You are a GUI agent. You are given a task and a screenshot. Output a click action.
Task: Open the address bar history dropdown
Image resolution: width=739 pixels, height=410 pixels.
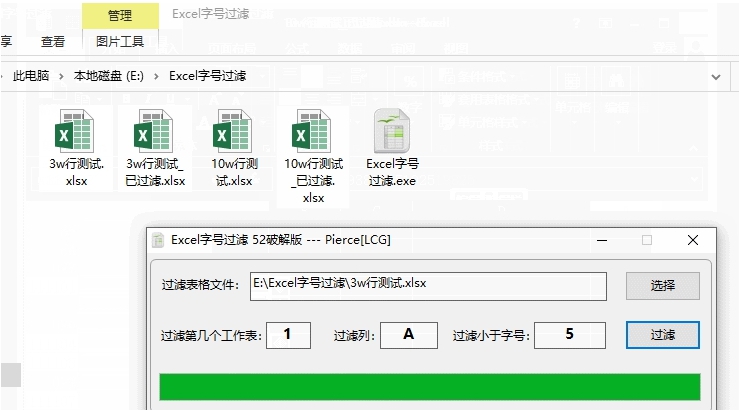tap(716, 77)
